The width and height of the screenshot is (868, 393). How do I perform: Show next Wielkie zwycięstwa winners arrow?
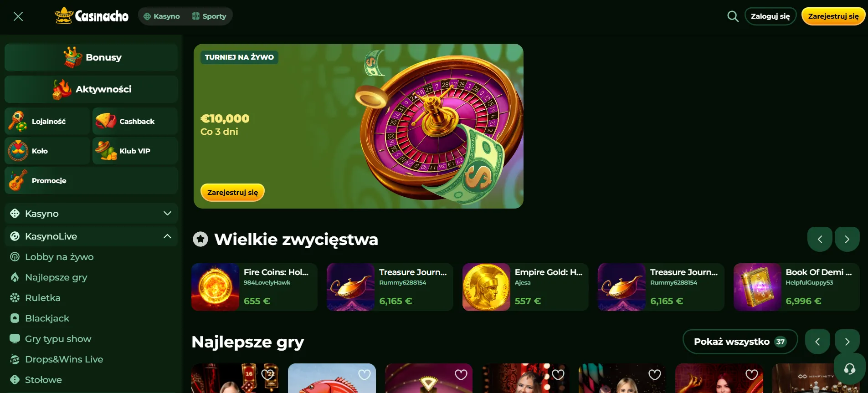(847, 239)
